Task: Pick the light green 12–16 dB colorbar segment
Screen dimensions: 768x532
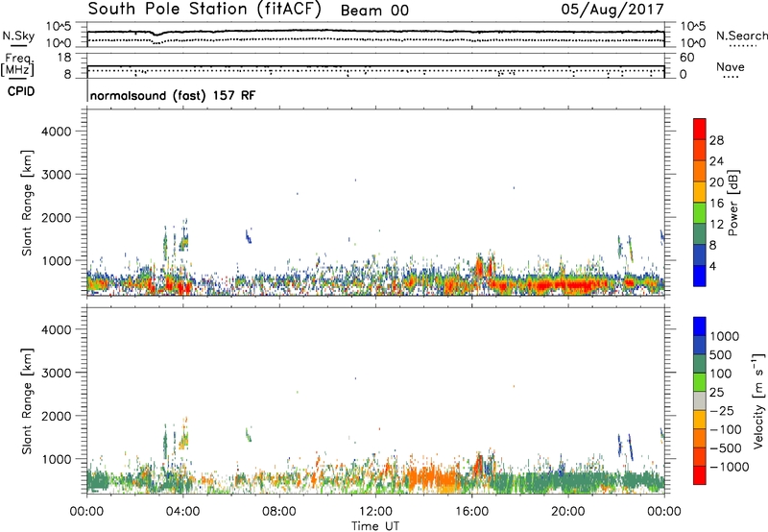Action: click(700, 213)
